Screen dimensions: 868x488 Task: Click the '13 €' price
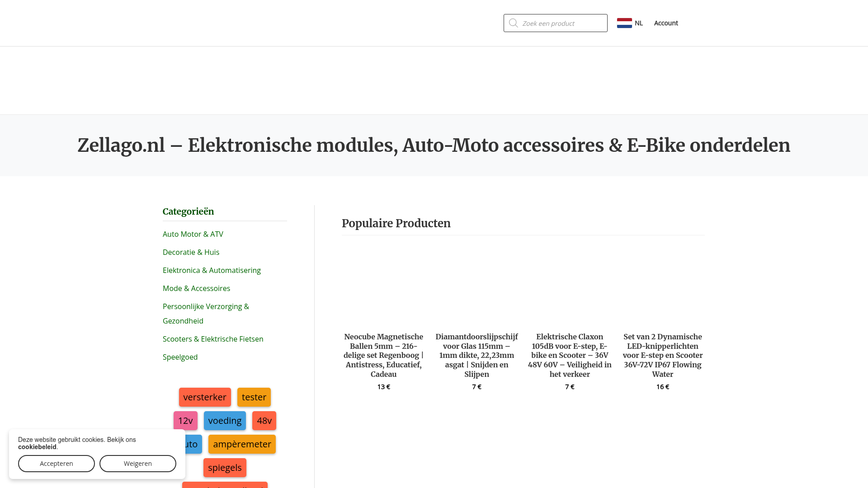(384, 387)
